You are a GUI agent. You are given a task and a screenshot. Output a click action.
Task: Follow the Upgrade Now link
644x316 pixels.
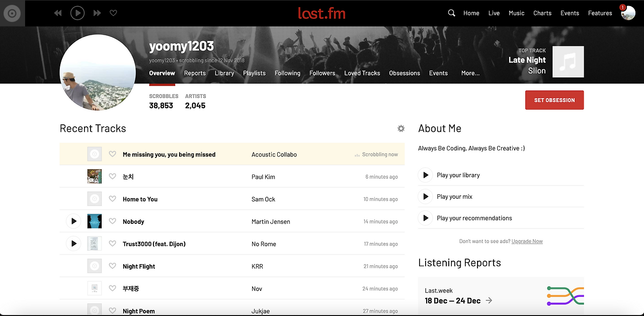point(527,242)
